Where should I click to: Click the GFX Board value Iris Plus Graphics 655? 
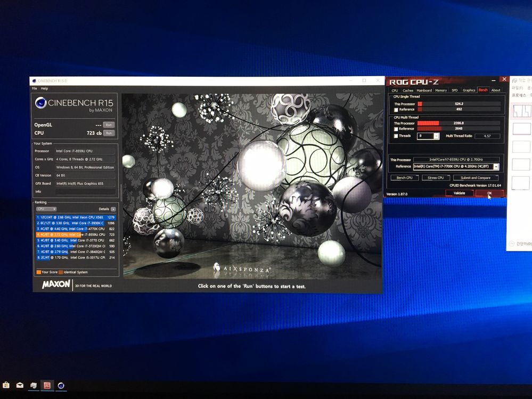pyautogui.click(x=85, y=184)
